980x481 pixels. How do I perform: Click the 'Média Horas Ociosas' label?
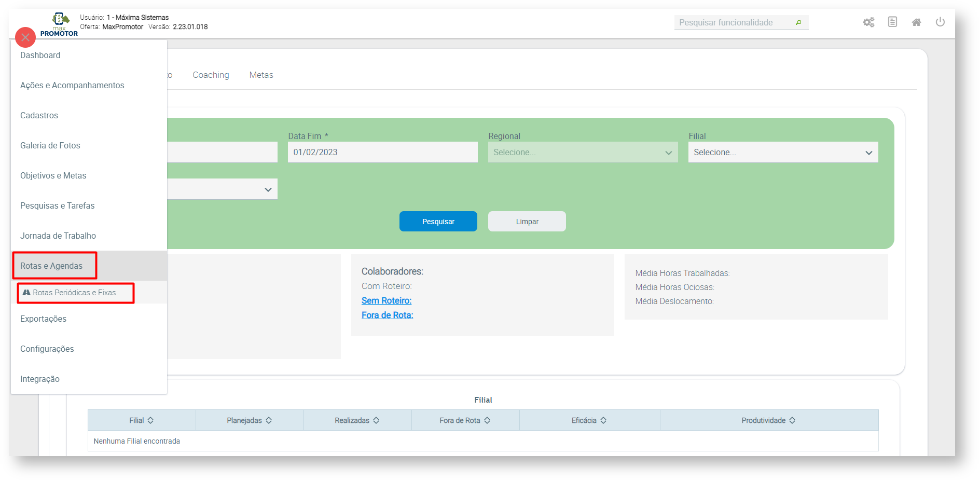point(674,287)
